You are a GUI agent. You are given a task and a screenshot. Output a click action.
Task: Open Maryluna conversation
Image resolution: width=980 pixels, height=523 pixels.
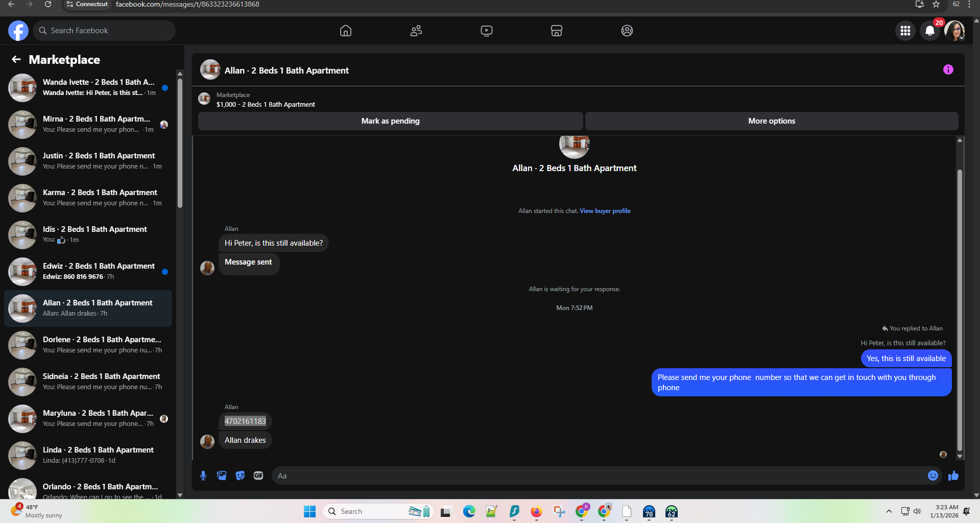(88, 419)
